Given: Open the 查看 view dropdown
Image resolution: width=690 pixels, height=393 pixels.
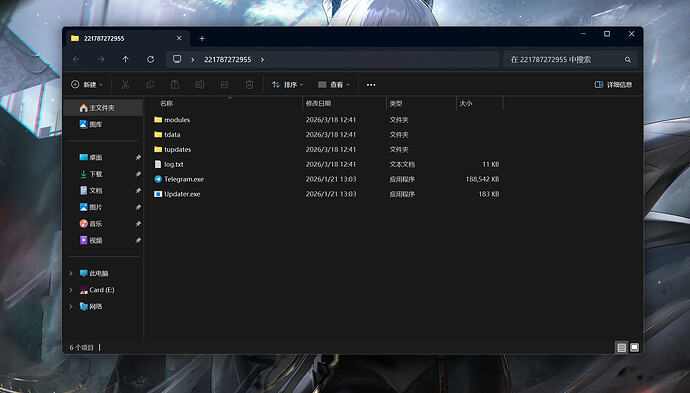Looking at the screenshot, I should (334, 84).
